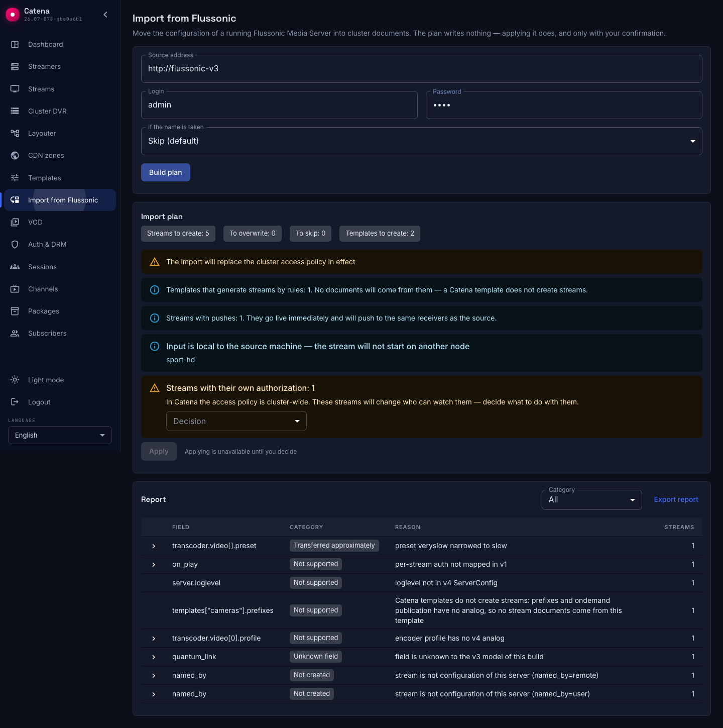The height and width of the screenshot is (728, 723).
Task: Click the 'Streams to create: 5' chip
Action: click(178, 233)
